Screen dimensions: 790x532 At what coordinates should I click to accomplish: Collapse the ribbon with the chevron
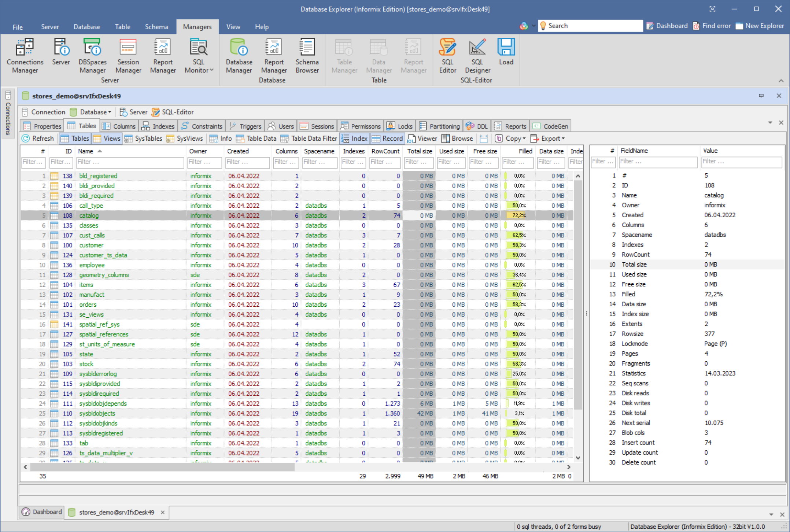click(x=781, y=81)
